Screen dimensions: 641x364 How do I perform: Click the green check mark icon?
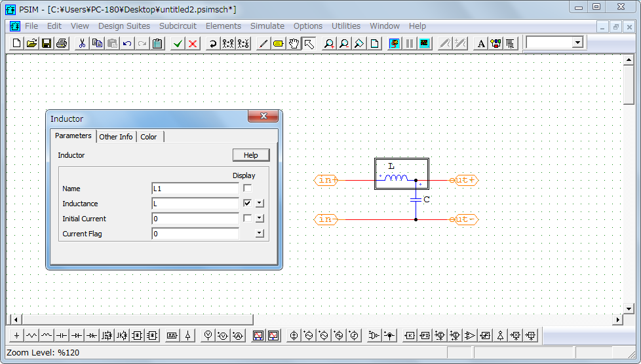(x=178, y=43)
